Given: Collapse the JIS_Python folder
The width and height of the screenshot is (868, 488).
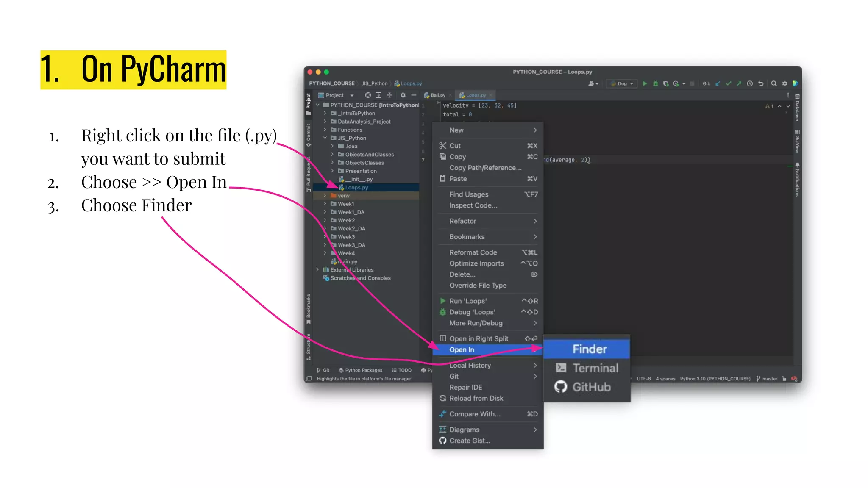Looking at the screenshot, I should point(325,138).
